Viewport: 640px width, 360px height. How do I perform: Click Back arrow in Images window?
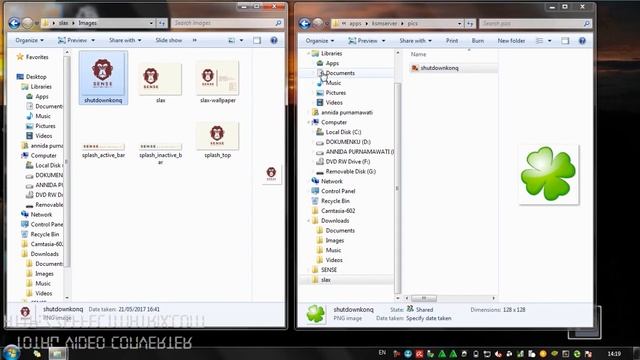click(14, 23)
